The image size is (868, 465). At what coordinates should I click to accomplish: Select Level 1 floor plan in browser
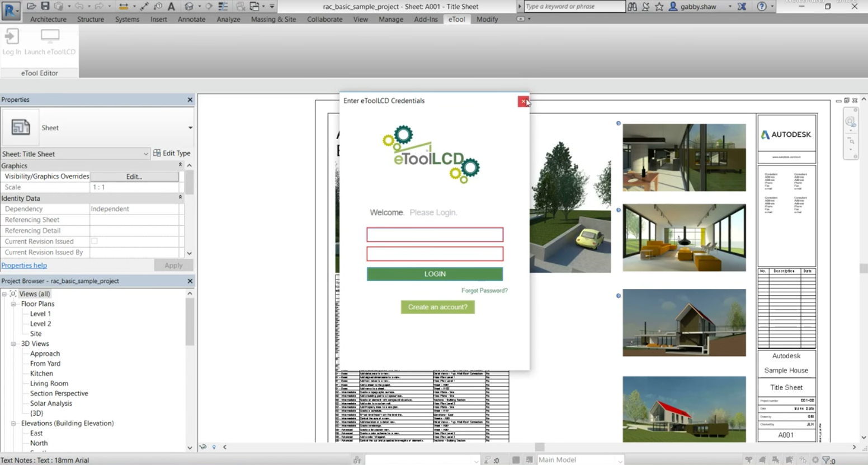tap(40, 314)
